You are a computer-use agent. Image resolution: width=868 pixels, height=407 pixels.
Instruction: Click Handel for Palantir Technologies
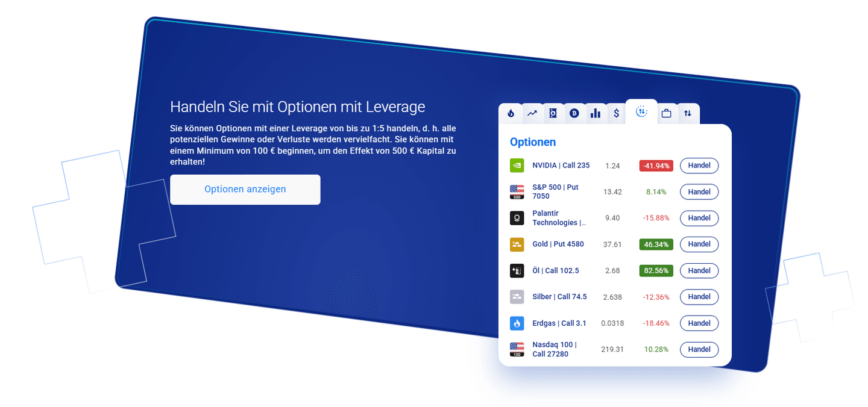[699, 218]
